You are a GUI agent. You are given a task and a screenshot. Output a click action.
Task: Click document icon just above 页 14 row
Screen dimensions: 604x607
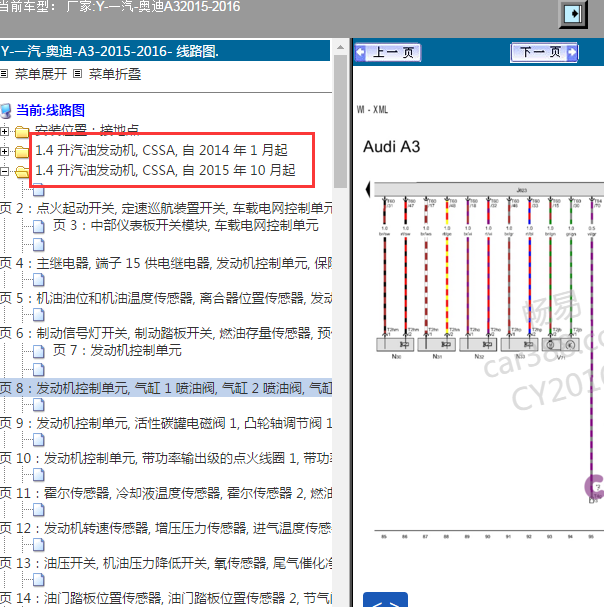[39, 580]
